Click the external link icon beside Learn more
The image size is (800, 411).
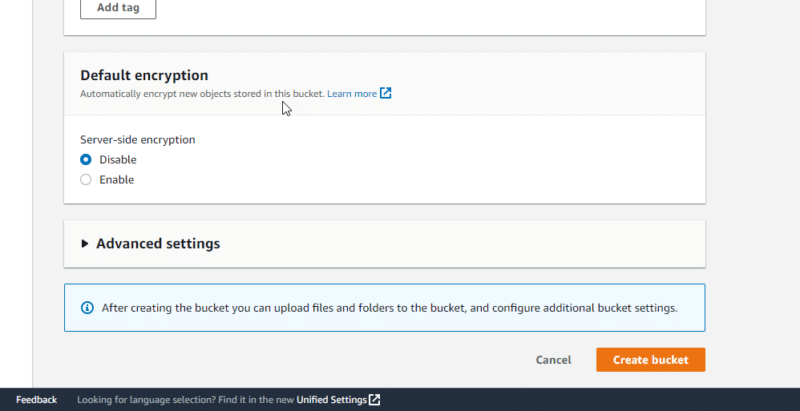[386, 94]
